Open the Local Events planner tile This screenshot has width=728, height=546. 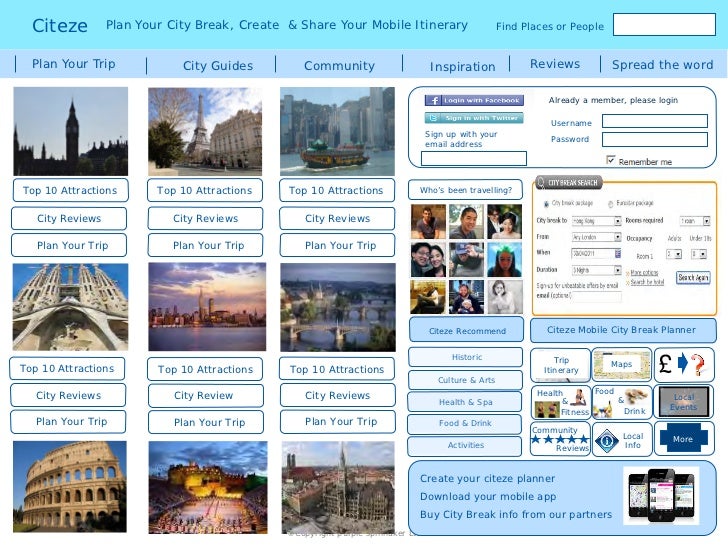pyautogui.click(x=683, y=402)
